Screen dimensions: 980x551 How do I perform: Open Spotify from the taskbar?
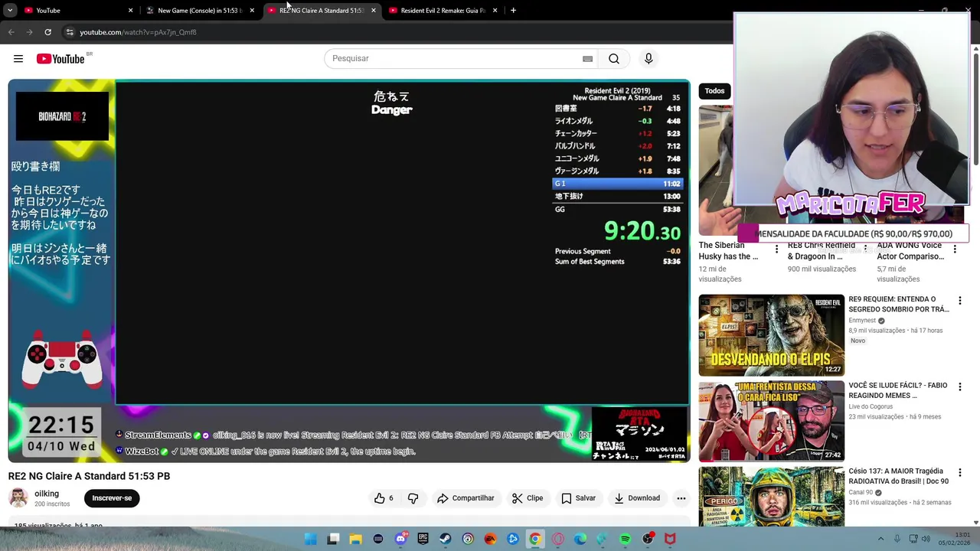[x=625, y=540]
